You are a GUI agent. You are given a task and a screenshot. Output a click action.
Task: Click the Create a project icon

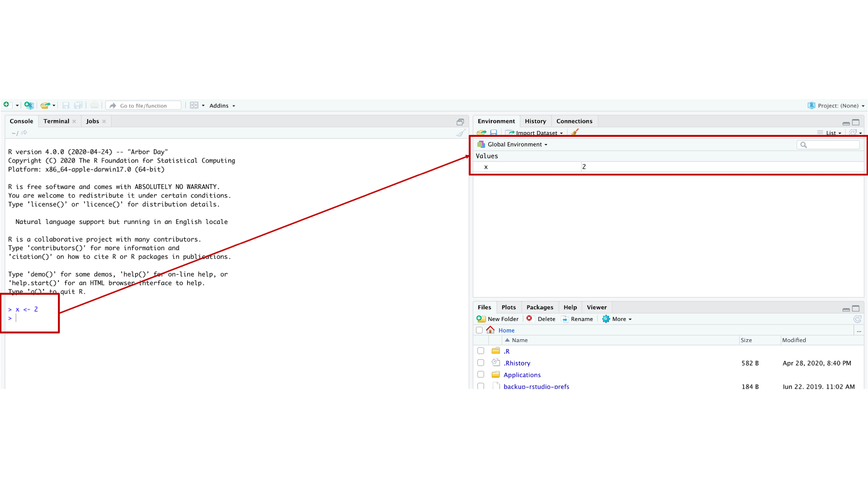coord(29,105)
